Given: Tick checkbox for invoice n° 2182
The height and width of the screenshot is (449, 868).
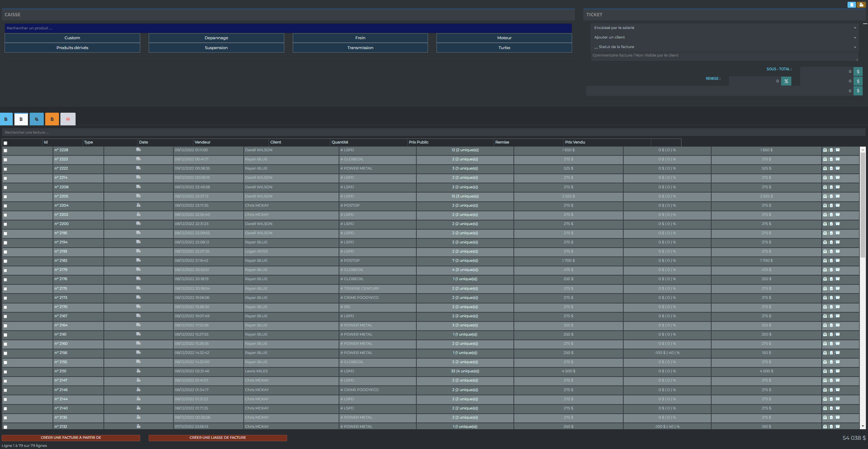Looking at the screenshot, I should 5,261.
